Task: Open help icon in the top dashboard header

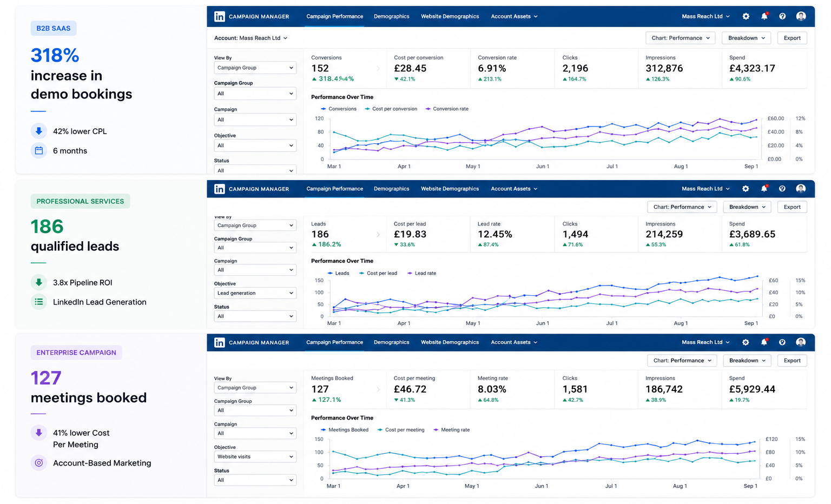Action: [x=782, y=16]
